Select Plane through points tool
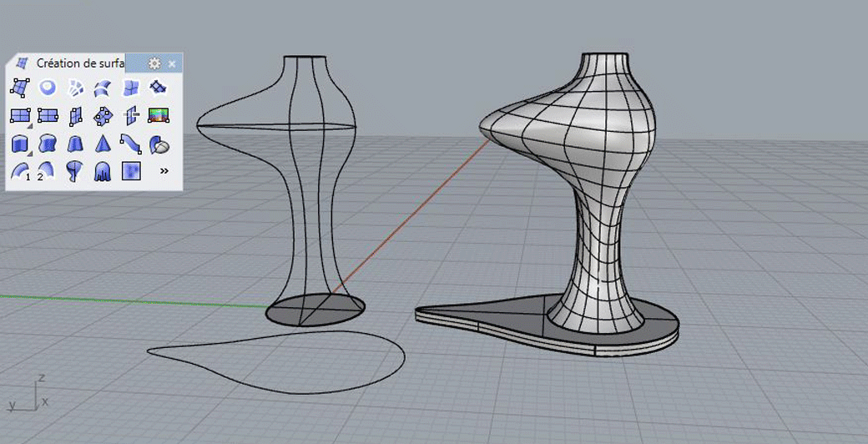The width and height of the screenshot is (868, 444). coord(103,116)
